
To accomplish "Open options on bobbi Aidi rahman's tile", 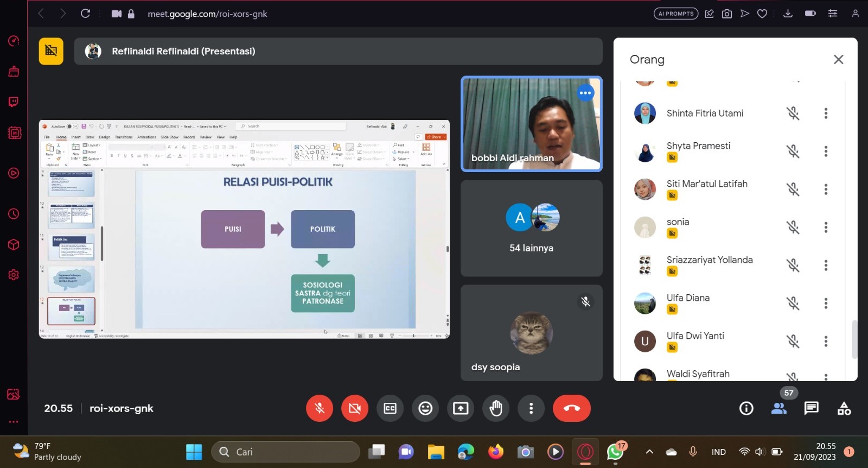I will [585, 93].
